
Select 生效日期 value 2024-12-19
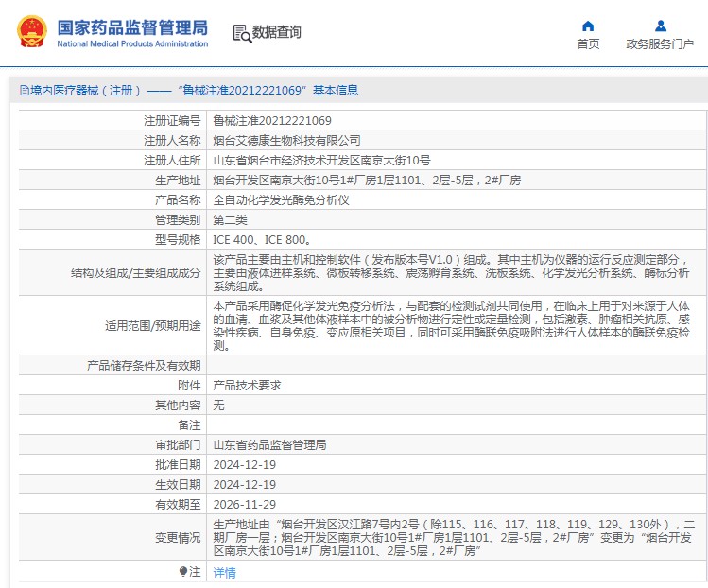[x=244, y=485]
